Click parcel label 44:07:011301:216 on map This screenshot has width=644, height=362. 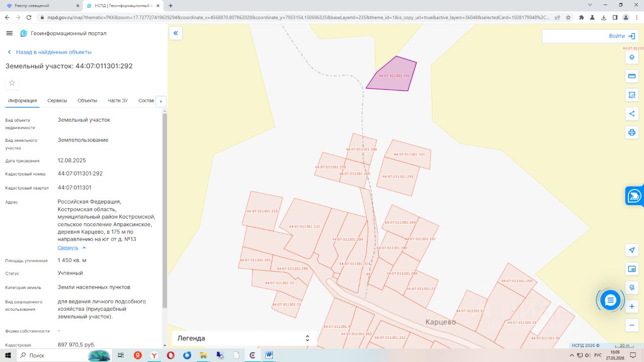tap(262, 211)
